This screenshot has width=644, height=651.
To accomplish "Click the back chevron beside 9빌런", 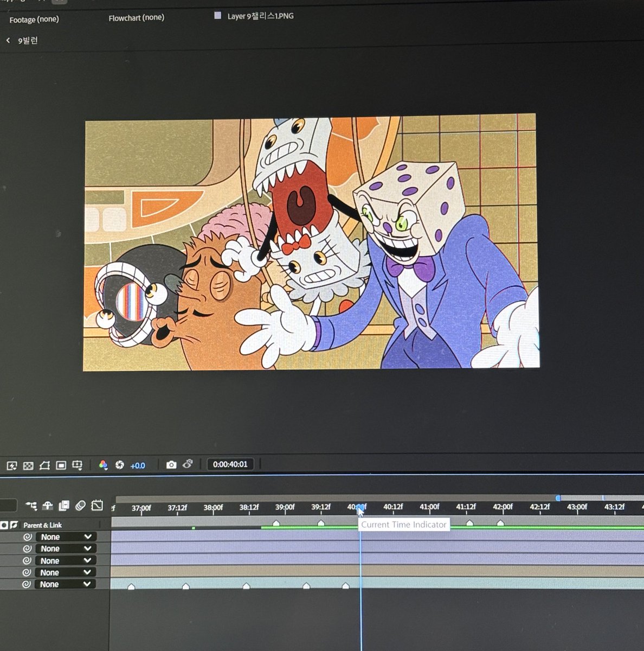I will (x=8, y=40).
